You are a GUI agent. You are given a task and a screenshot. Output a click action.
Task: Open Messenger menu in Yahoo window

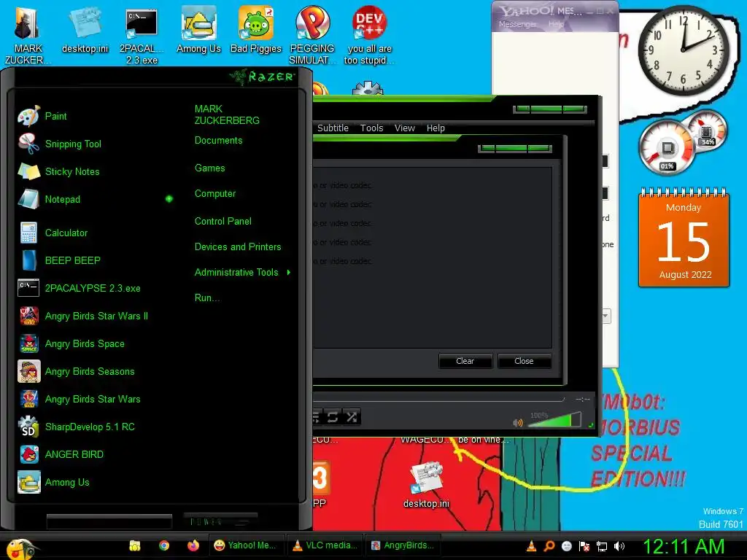(518, 24)
